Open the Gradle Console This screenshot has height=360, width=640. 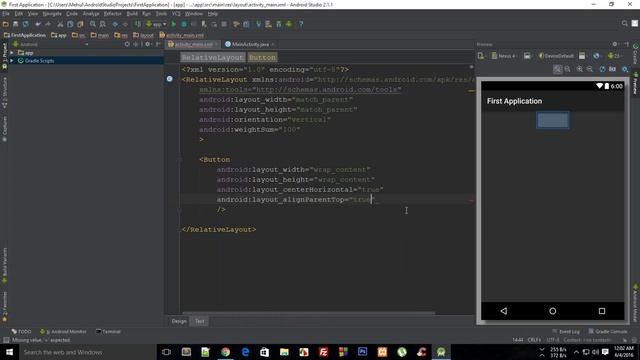(608, 331)
